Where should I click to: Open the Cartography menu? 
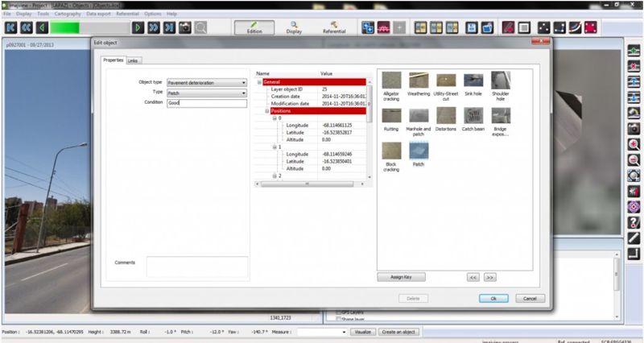[x=68, y=14]
